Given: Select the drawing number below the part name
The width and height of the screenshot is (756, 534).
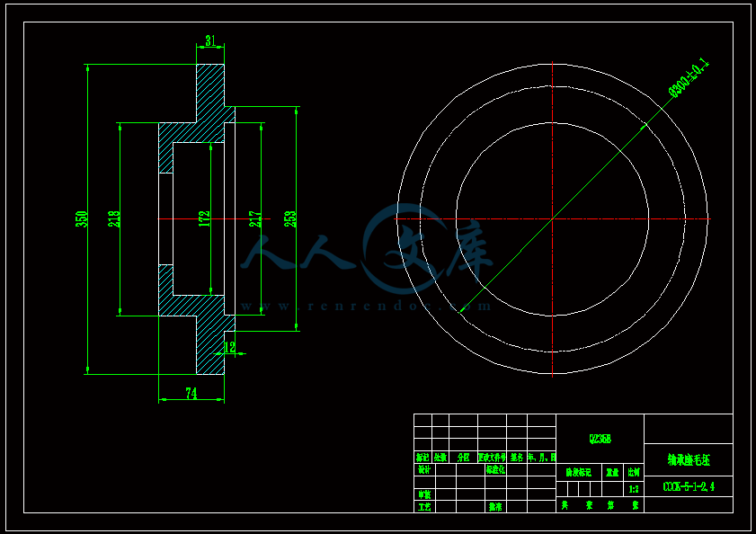Looking at the screenshot, I should 689,486.
